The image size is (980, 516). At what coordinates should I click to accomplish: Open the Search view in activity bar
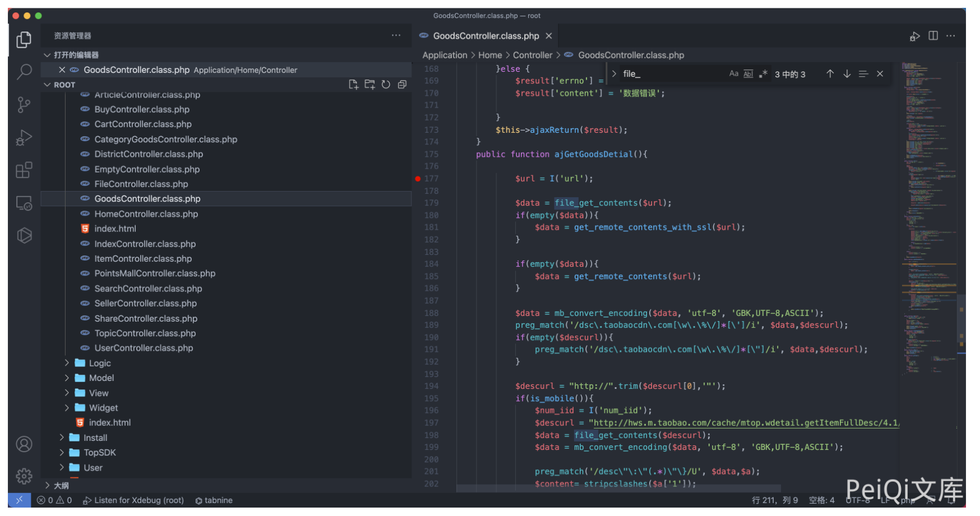click(24, 72)
